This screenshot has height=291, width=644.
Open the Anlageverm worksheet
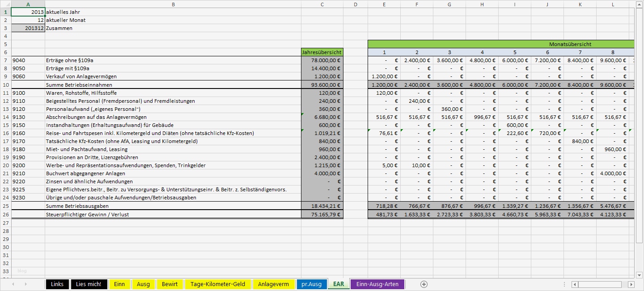tap(274, 284)
